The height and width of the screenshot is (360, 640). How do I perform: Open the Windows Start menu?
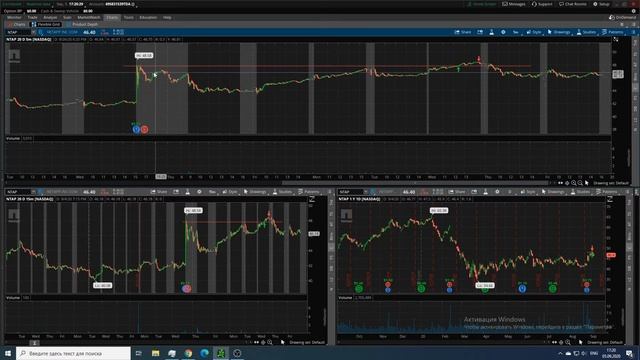(x=8, y=353)
